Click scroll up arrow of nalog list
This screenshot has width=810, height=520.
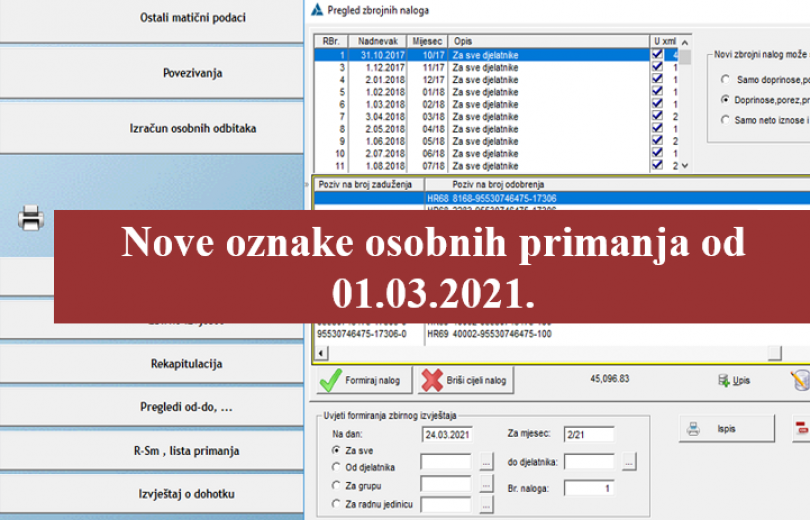pos(685,42)
